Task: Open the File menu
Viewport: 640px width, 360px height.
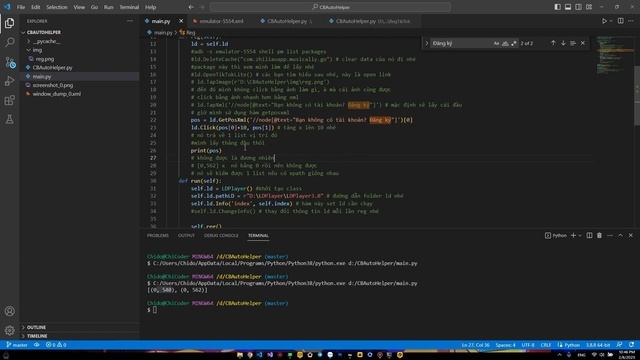Action: (x=21, y=7)
